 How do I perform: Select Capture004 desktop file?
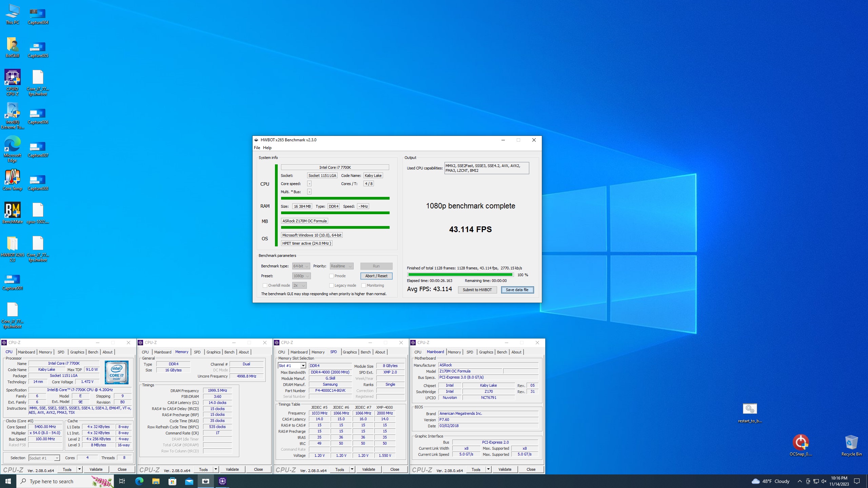(x=38, y=16)
